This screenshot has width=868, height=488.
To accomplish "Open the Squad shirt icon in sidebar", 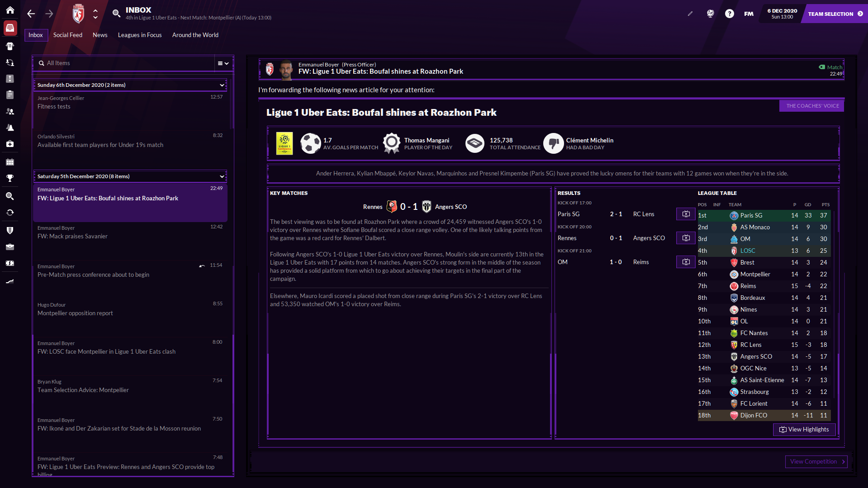I will pos(10,46).
